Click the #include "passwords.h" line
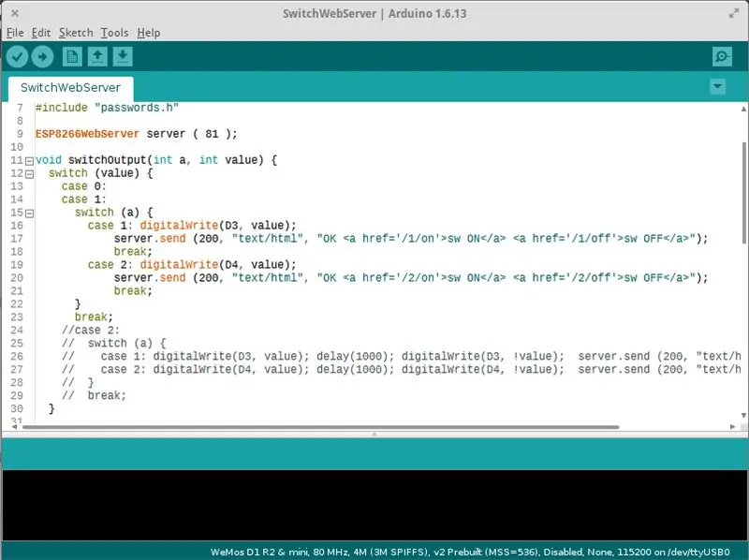This screenshot has height=560, width=749. [x=107, y=108]
